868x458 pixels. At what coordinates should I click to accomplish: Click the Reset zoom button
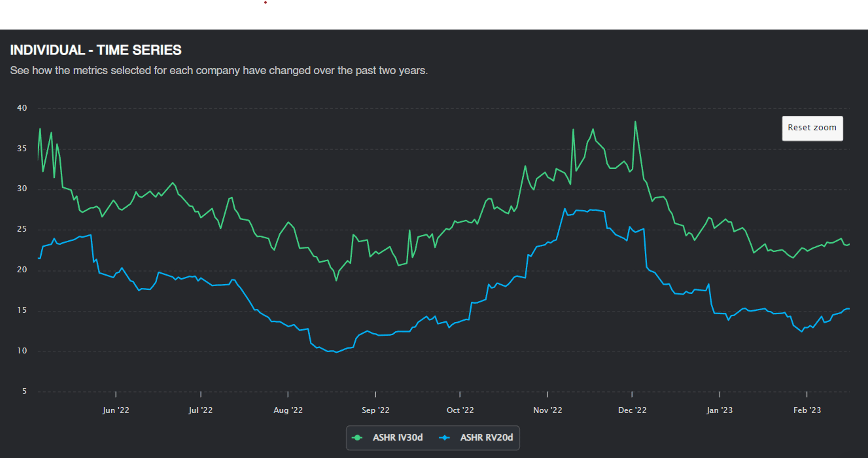click(x=812, y=128)
